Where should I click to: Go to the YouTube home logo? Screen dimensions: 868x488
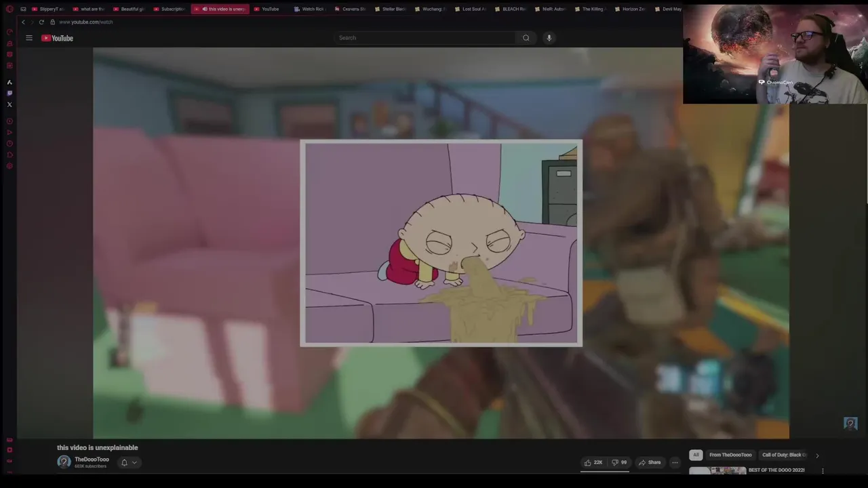click(x=58, y=38)
